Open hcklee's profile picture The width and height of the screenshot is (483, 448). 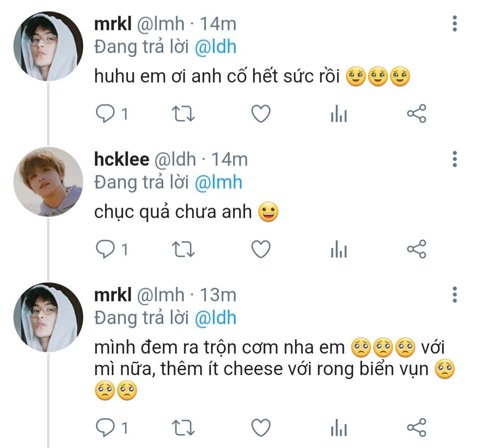[48, 181]
